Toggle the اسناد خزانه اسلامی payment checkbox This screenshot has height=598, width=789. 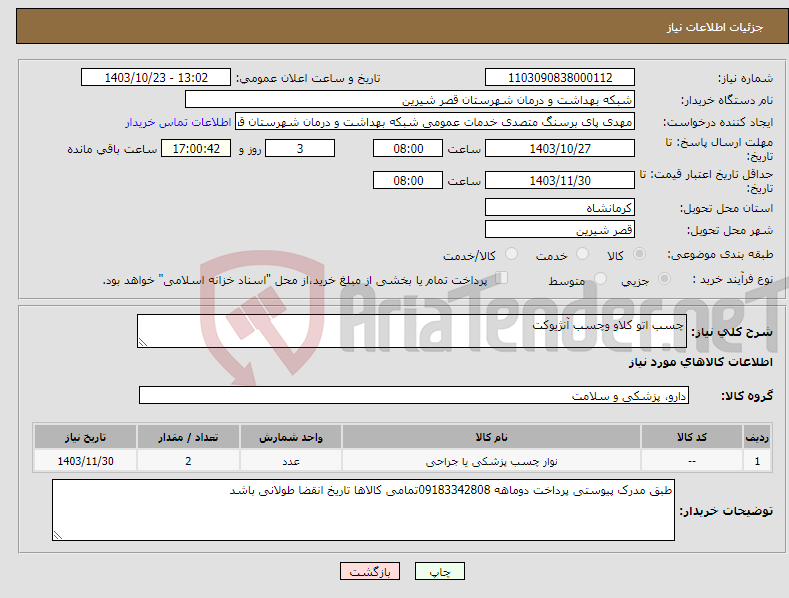(x=502, y=277)
